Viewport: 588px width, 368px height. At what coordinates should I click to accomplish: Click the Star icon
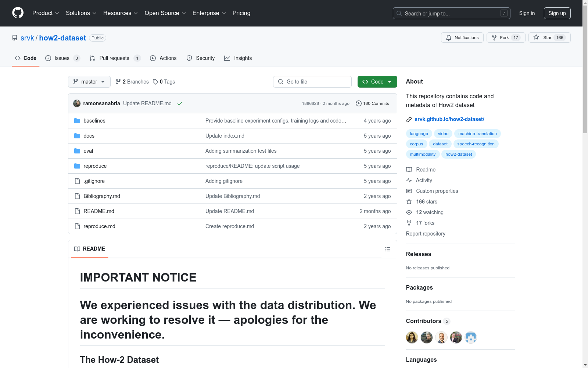coord(536,37)
